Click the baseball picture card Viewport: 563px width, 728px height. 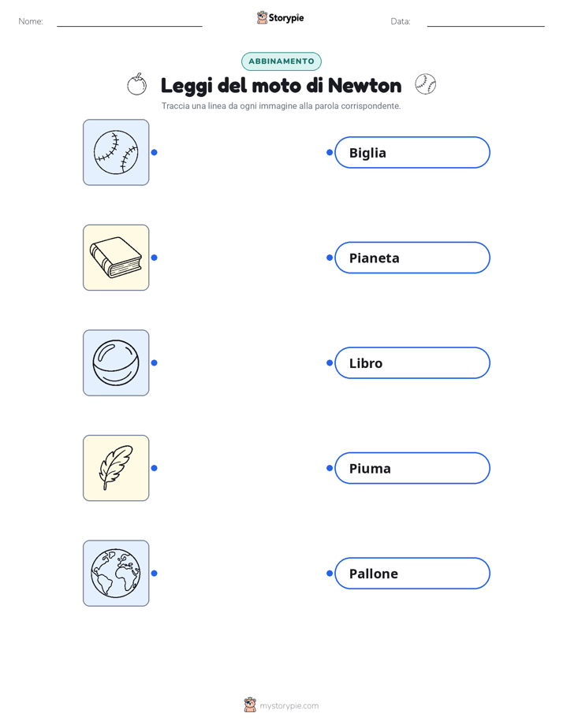116,152
